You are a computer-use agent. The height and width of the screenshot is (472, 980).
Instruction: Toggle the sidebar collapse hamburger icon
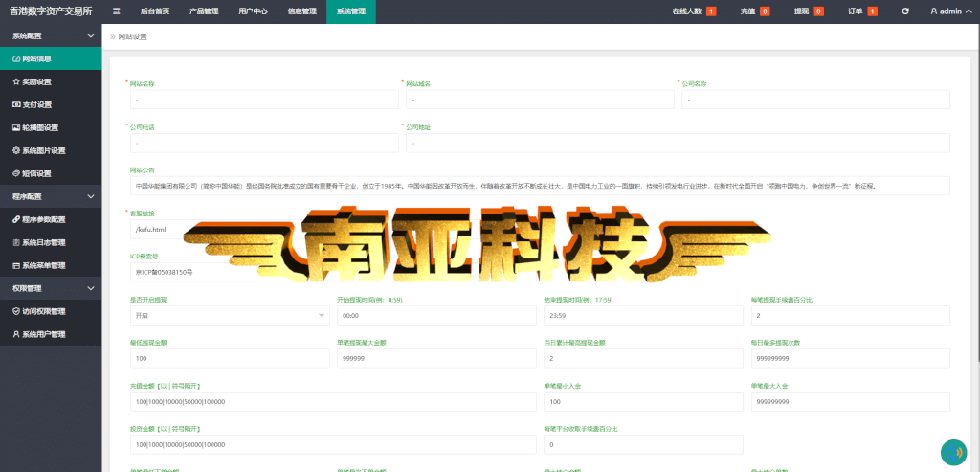click(x=116, y=11)
